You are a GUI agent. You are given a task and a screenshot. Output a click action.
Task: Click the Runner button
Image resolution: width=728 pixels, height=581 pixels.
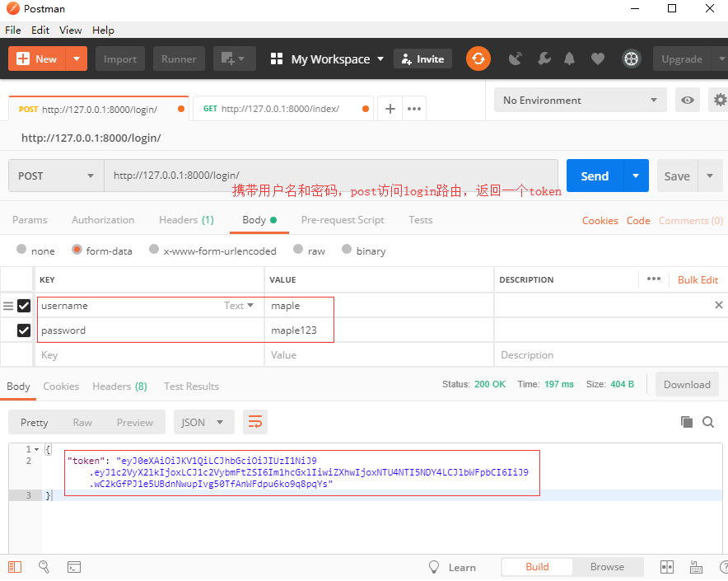click(179, 59)
